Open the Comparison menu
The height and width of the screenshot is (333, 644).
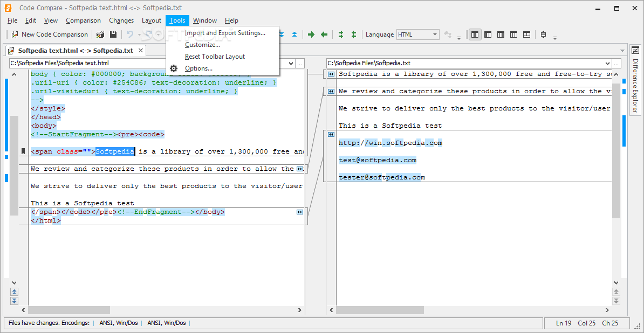83,20
